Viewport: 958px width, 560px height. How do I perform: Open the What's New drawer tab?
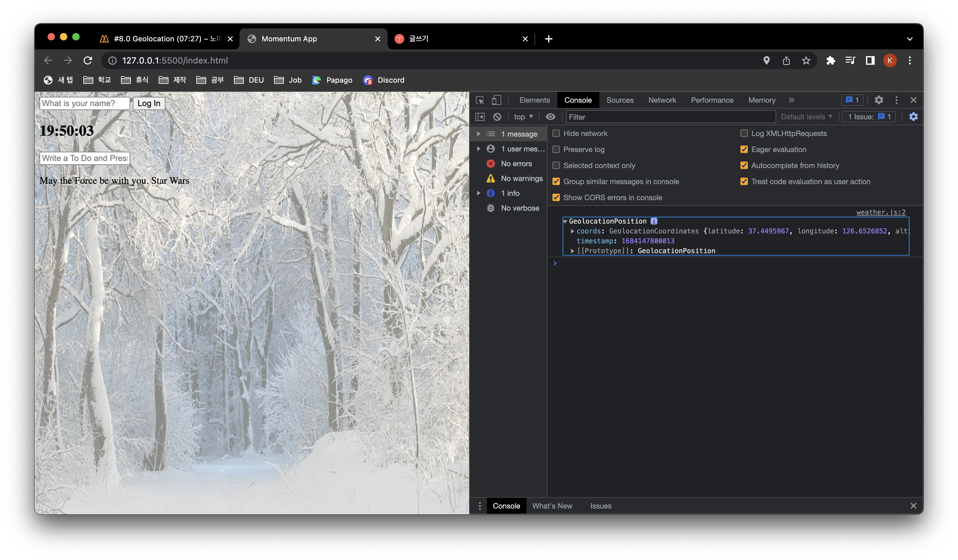tap(552, 506)
